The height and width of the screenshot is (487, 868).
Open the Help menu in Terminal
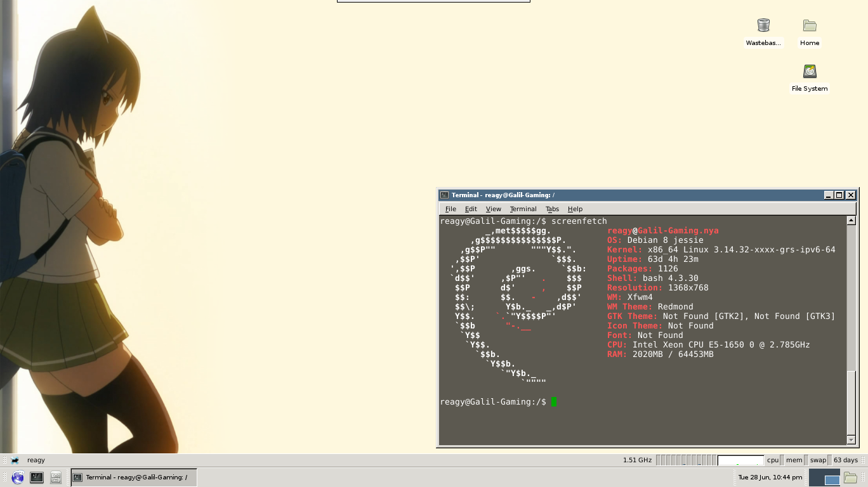click(x=575, y=209)
